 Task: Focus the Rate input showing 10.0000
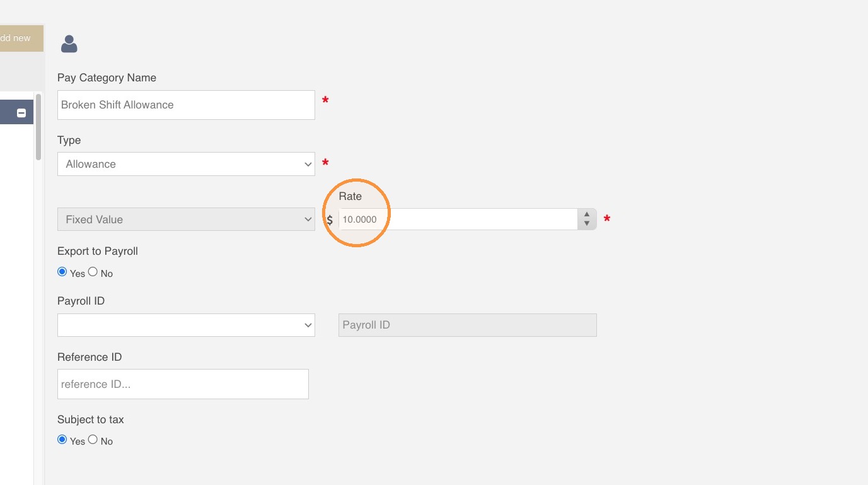(x=458, y=219)
